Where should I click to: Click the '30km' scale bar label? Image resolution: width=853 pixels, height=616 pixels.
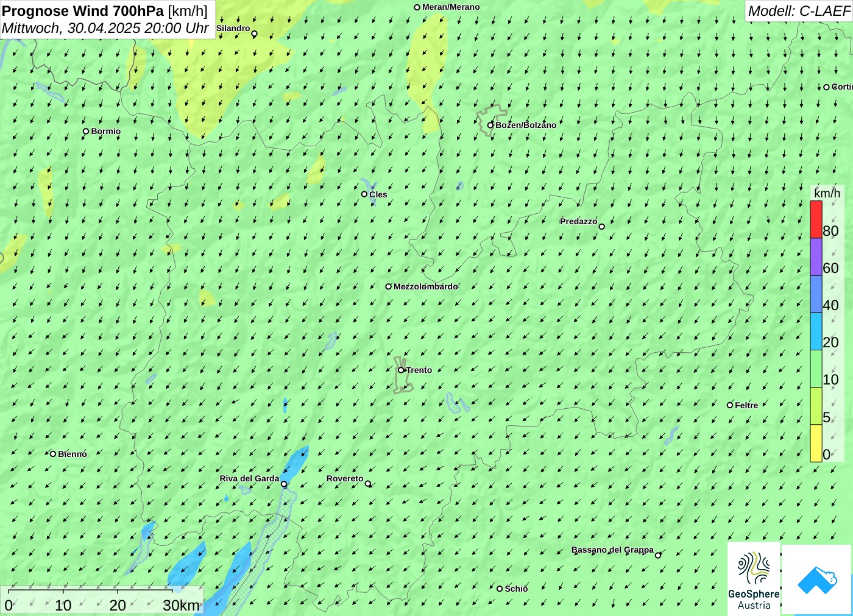[x=181, y=605]
